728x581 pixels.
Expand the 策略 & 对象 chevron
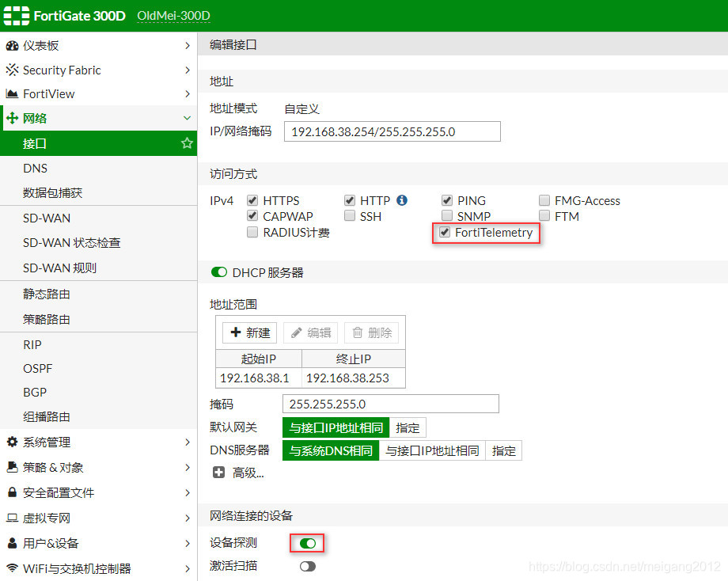click(187, 467)
